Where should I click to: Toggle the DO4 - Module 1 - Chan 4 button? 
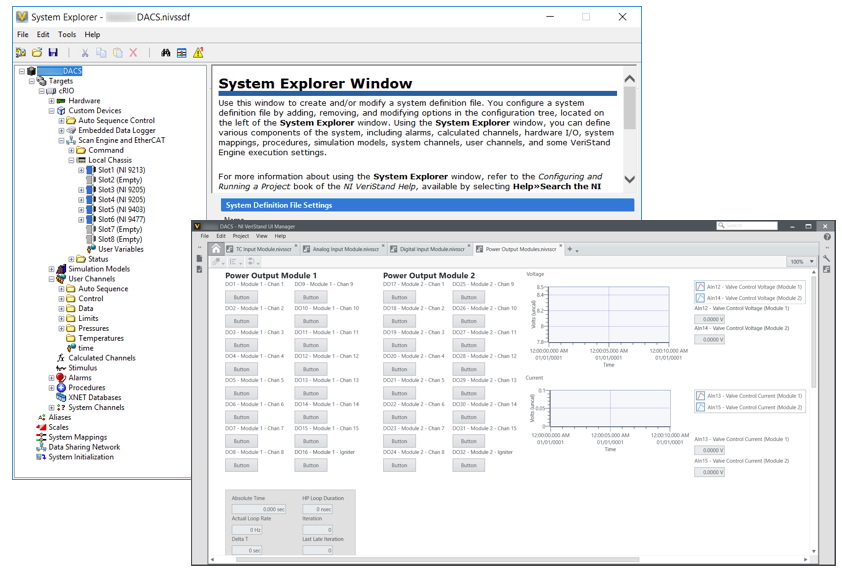241,369
